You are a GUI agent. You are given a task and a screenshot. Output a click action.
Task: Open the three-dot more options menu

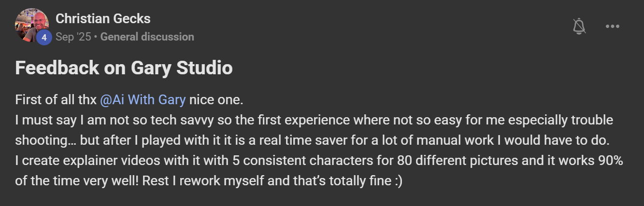click(x=612, y=27)
